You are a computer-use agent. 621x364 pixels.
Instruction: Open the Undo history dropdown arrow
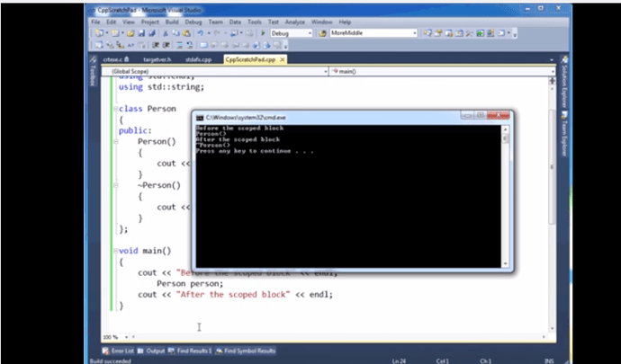[x=209, y=33]
